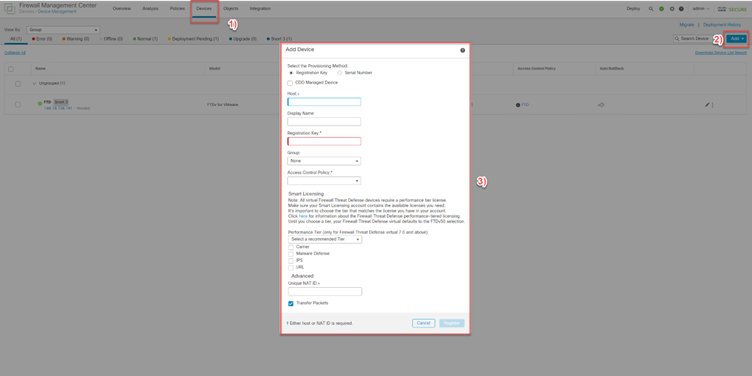Tick the FTD device row checkbox
This screenshot has height=376, width=752.
[18, 105]
